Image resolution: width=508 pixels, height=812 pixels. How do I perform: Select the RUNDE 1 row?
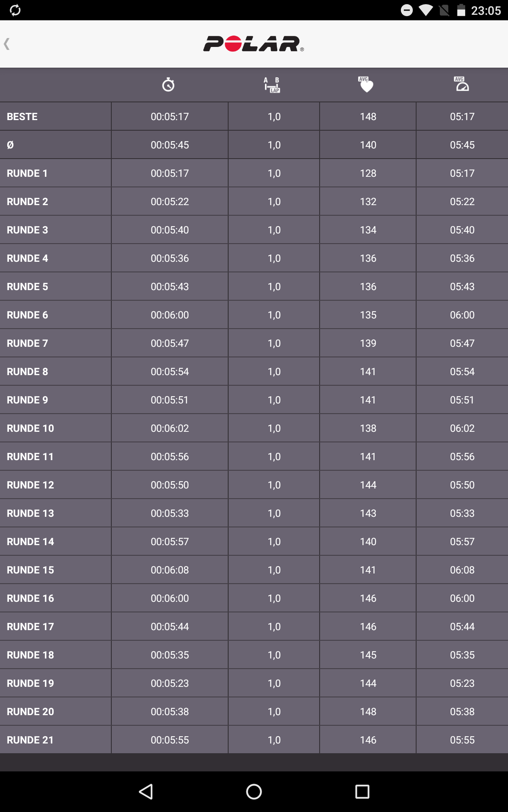(x=27, y=173)
